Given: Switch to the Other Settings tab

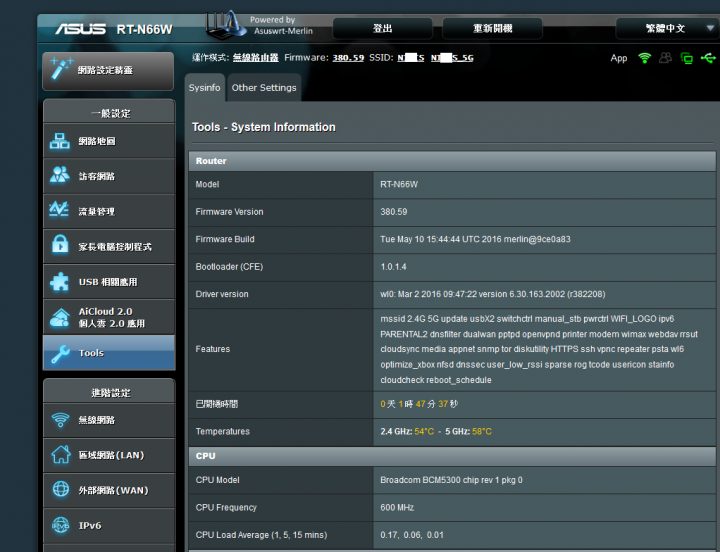Looking at the screenshot, I should coord(264,88).
